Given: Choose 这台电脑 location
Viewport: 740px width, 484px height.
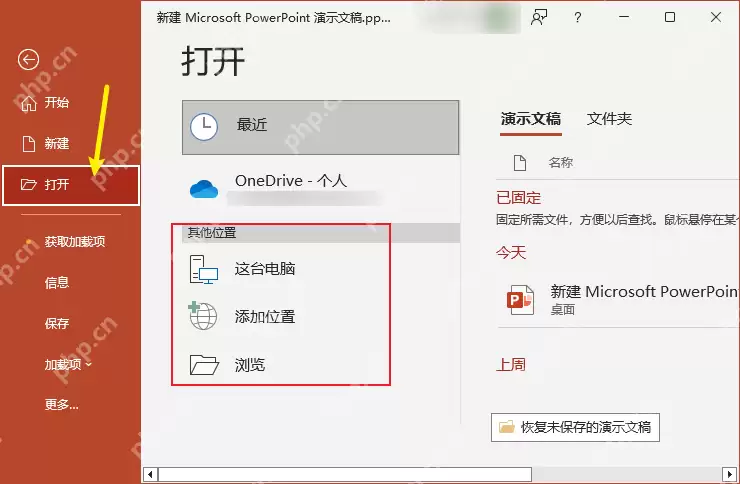Looking at the screenshot, I should [320, 269].
